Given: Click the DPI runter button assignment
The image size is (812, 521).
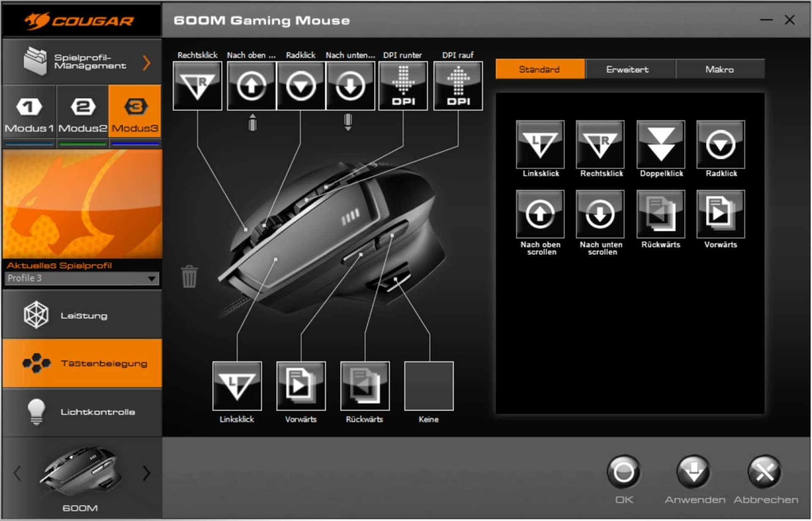Looking at the screenshot, I should point(403,86).
